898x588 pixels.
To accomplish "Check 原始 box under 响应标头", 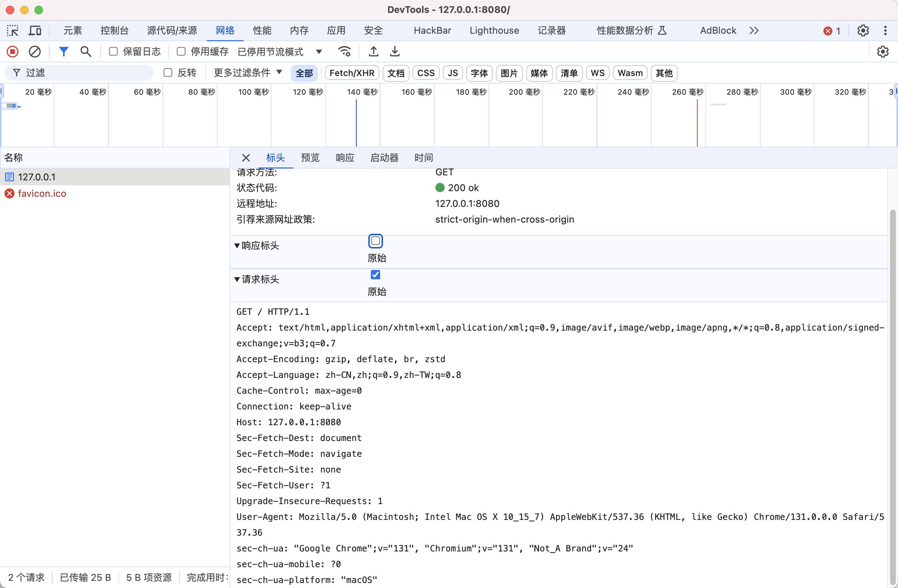I will coord(375,241).
